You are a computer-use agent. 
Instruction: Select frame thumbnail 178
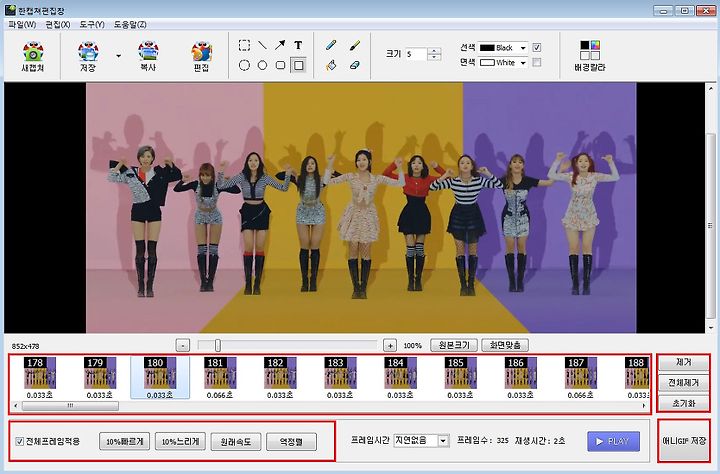point(39,377)
